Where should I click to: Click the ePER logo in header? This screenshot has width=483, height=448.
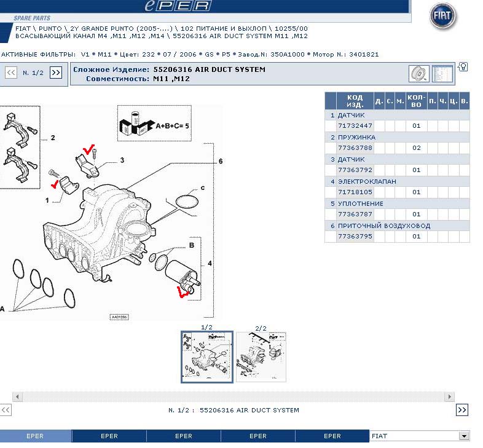point(178,6)
